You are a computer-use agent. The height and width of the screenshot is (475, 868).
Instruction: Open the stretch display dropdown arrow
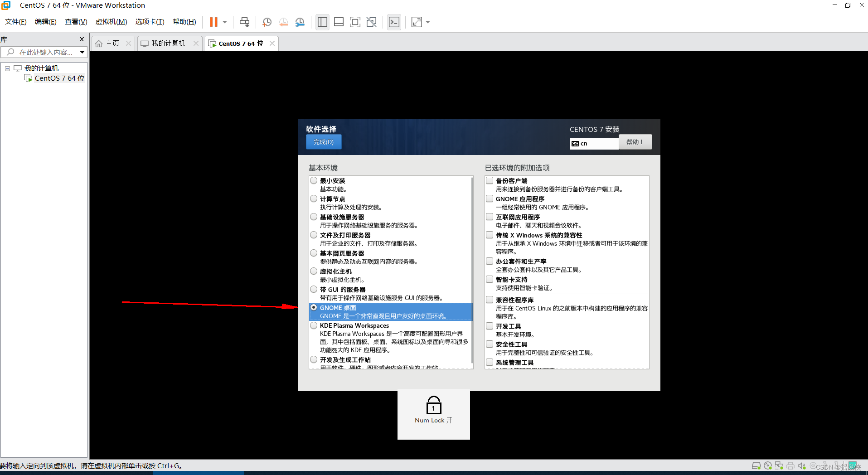[x=428, y=22]
